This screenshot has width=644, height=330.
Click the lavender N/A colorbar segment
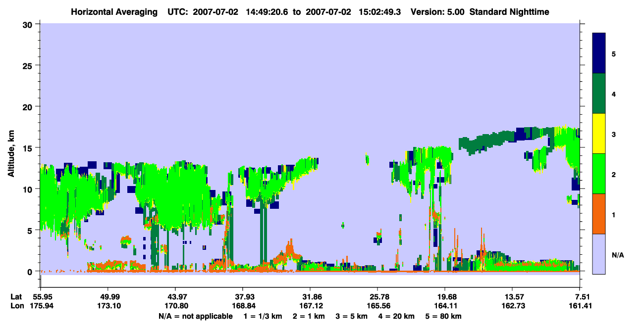599,254
